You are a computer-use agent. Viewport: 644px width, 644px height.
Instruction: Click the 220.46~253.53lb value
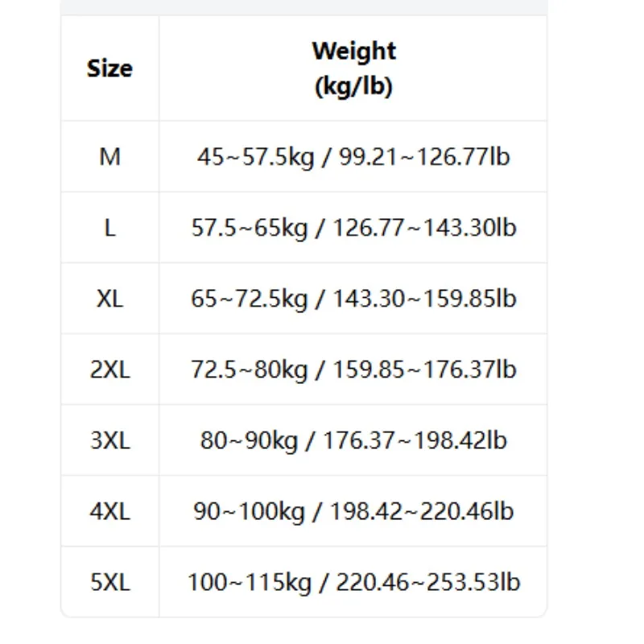428,582
